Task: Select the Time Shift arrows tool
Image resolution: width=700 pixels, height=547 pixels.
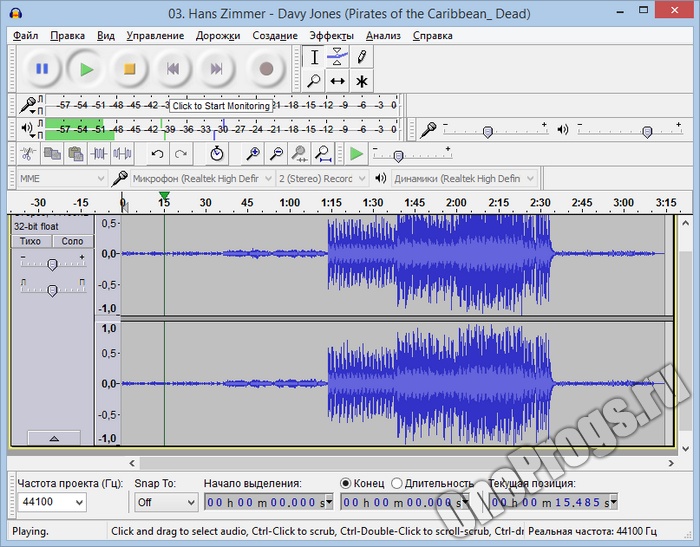Action: point(338,81)
